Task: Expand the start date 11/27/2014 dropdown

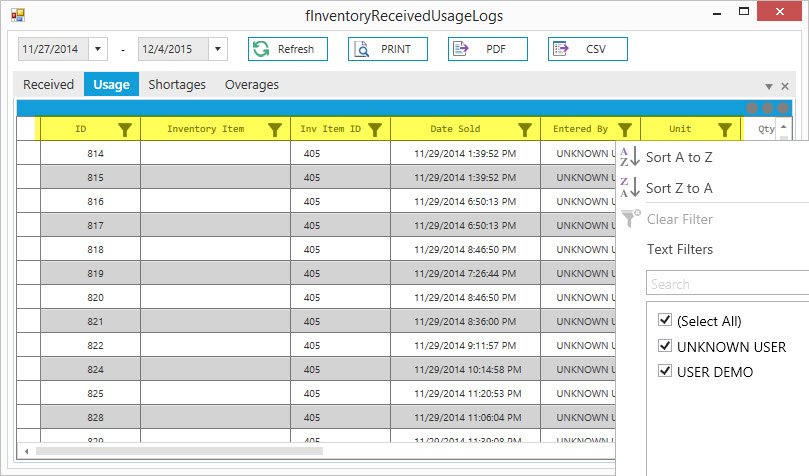Action: click(x=98, y=49)
